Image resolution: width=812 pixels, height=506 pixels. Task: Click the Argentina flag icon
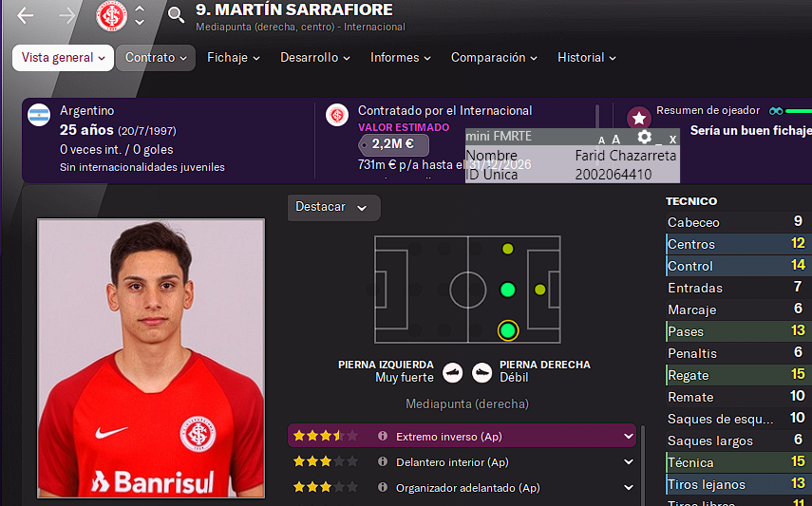(39, 115)
